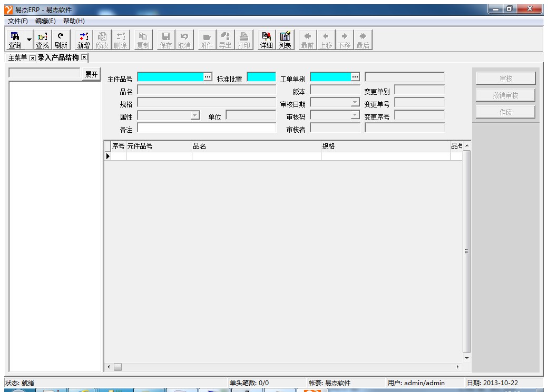Click the 展开 button
Screen dimensions: 548x392
(x=92, y=74)
